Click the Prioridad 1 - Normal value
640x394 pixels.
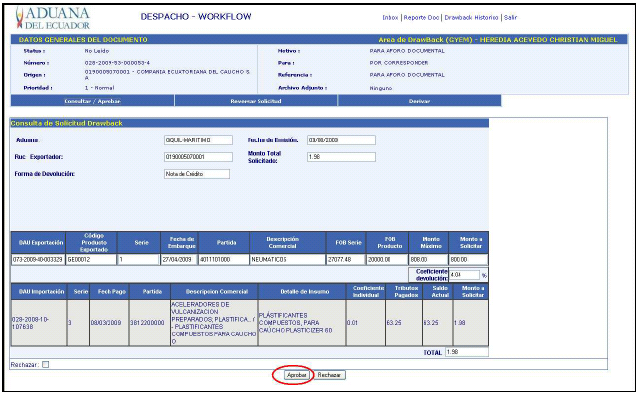(99, 88)
